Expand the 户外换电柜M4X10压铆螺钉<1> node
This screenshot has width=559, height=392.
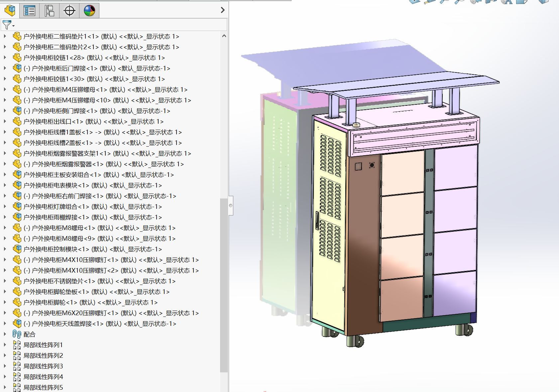pos(5,260)
